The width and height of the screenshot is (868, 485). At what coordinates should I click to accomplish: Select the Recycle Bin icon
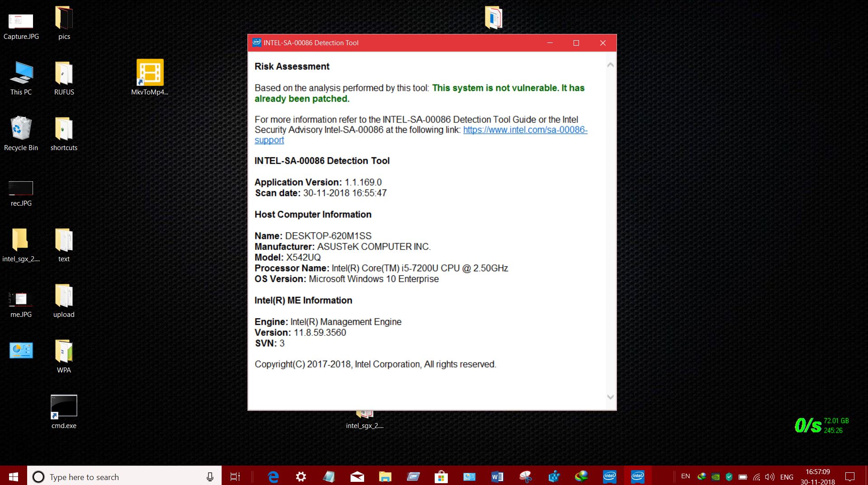(21, 134)
